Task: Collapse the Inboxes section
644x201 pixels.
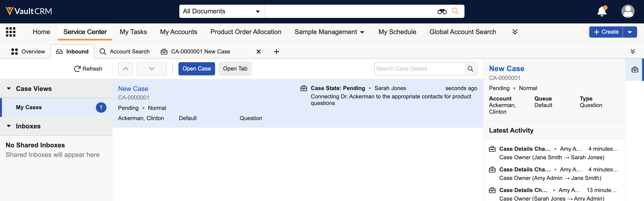Action: click(9, 126)
